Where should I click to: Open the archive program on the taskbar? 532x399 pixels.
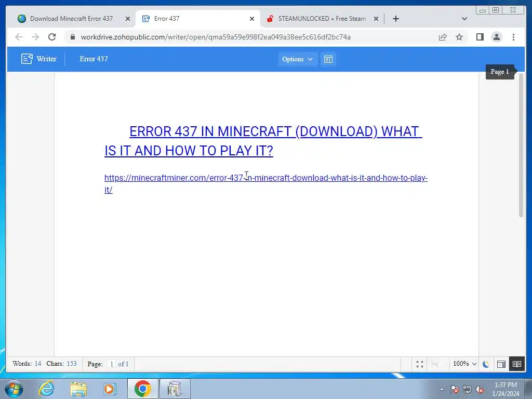click(x=175, y=389)
